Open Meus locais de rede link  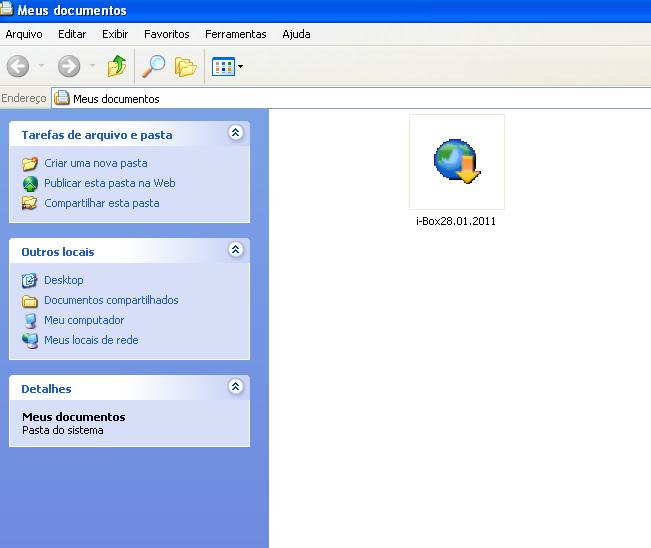point(91,340)
